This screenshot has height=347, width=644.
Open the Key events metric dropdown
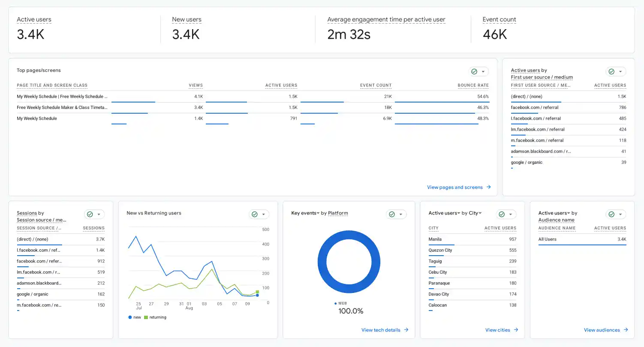pyautogui.click(x=318, y=213)
